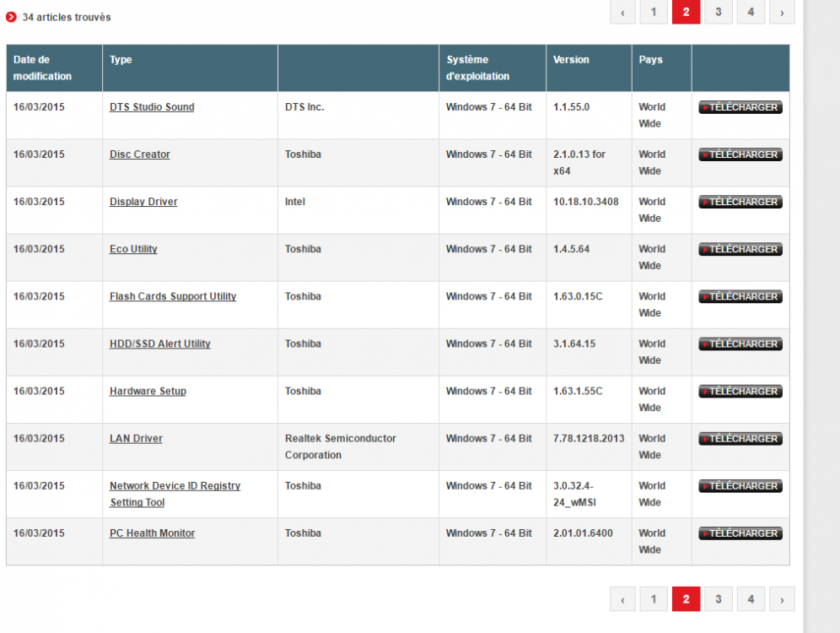The image size is (840, 633).
Task: Open the LAN Driver link
Action: tap(136, 438)
